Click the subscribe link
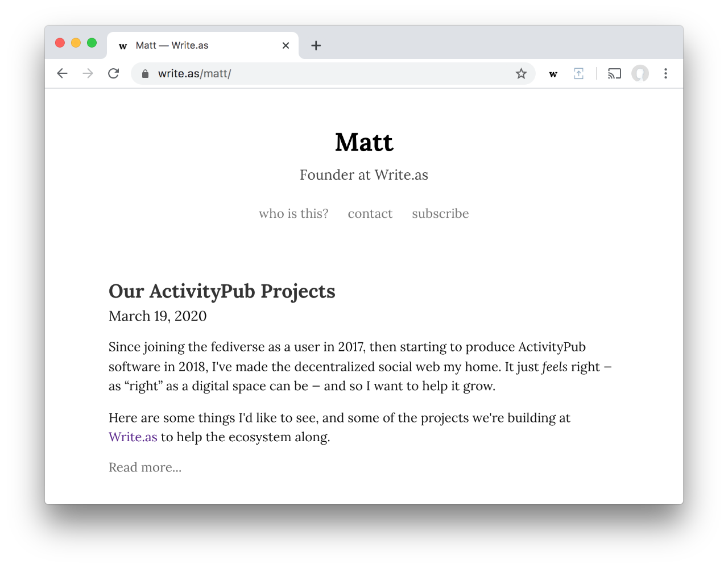 pos(440,214)
